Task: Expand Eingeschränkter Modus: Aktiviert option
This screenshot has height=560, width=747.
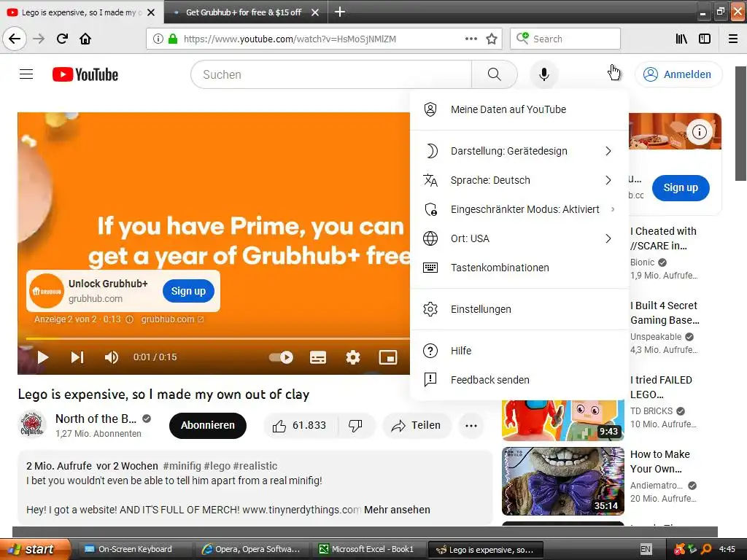Action: [x=519, y=209]
